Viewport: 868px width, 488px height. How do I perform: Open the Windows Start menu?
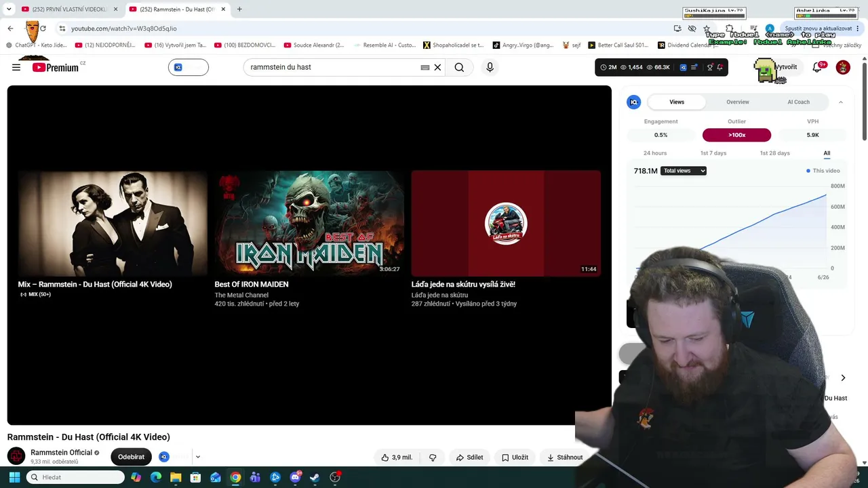click(x=14, y=477)
